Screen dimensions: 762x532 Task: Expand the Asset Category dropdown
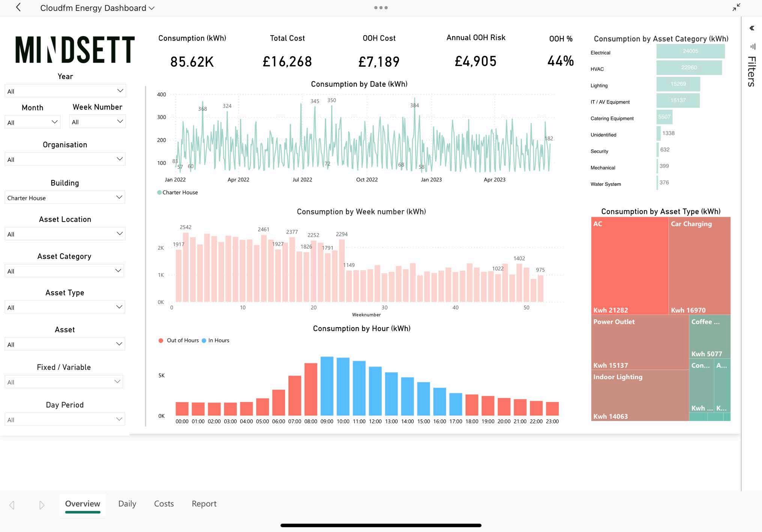tap(65, 271)
